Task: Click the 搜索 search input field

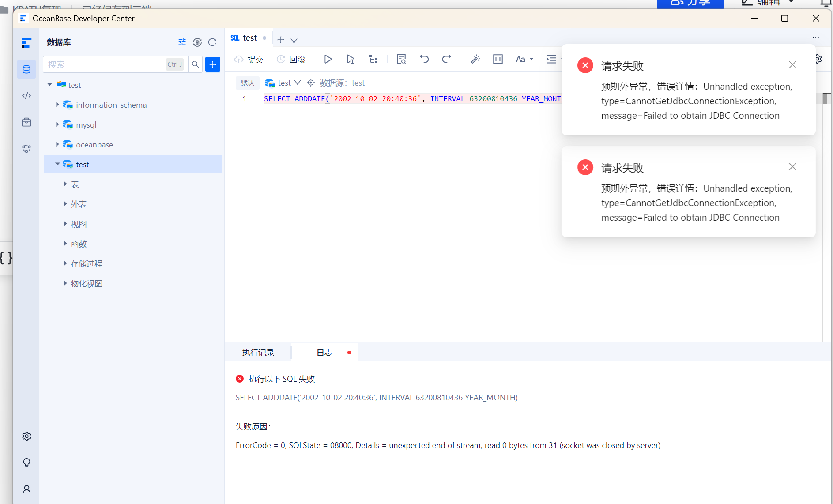Action: (105, 64)
